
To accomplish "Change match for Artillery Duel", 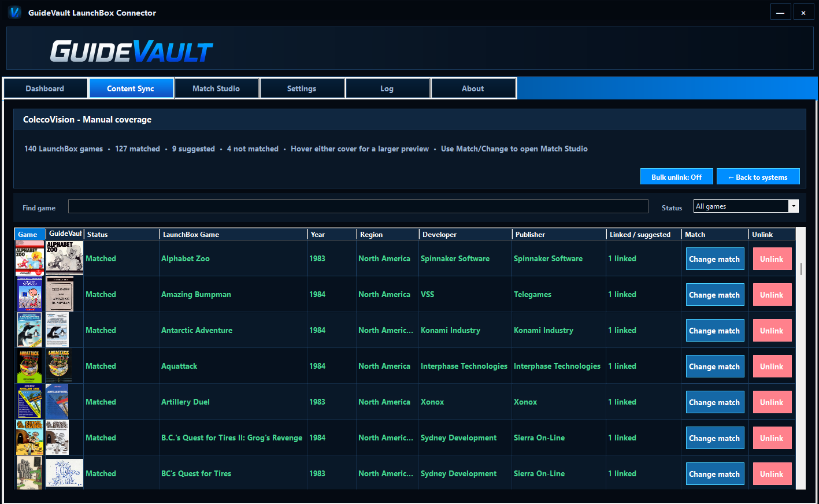I will 714,402.
